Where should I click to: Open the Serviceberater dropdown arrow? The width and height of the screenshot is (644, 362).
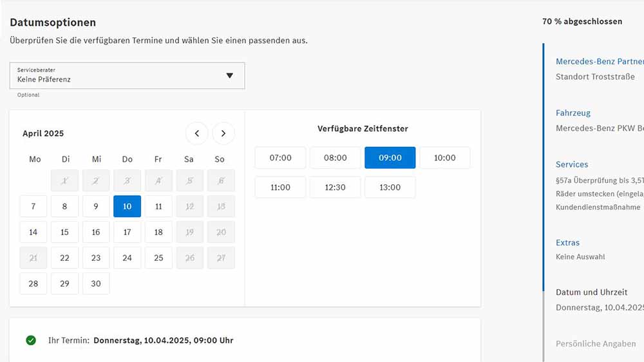[x=230, y=75]
